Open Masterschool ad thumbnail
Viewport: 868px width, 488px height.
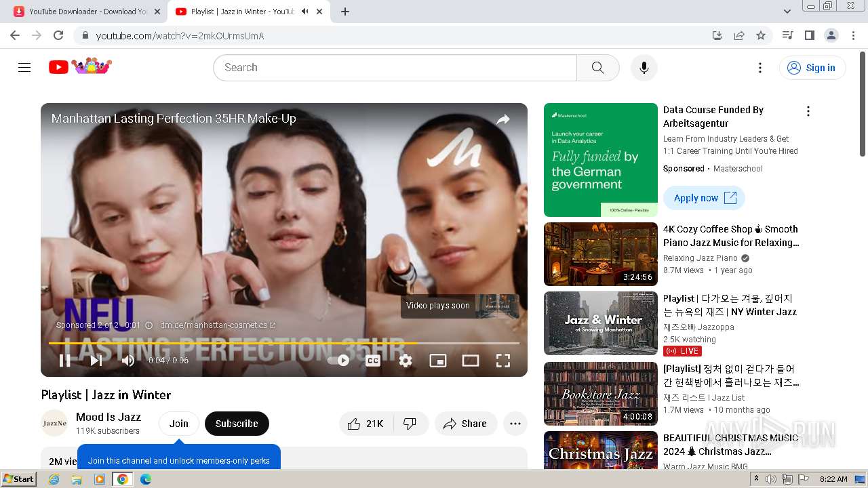(601, 160)
